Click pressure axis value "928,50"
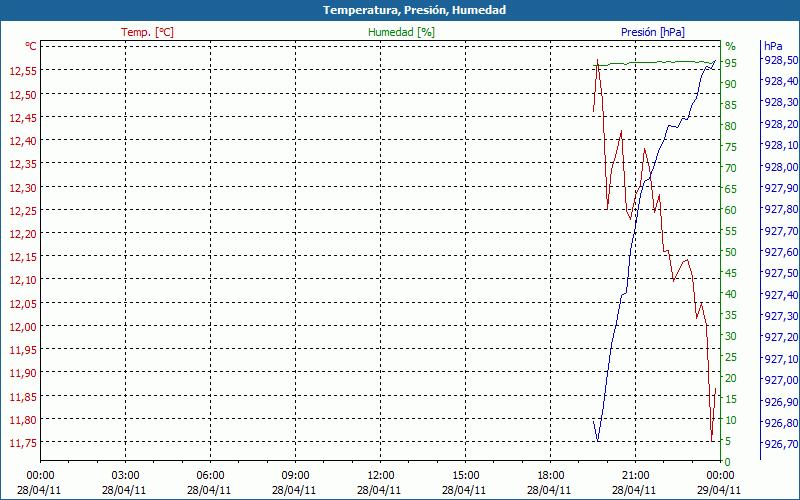This screenshot has width=800, height=500. coord(781,60)
